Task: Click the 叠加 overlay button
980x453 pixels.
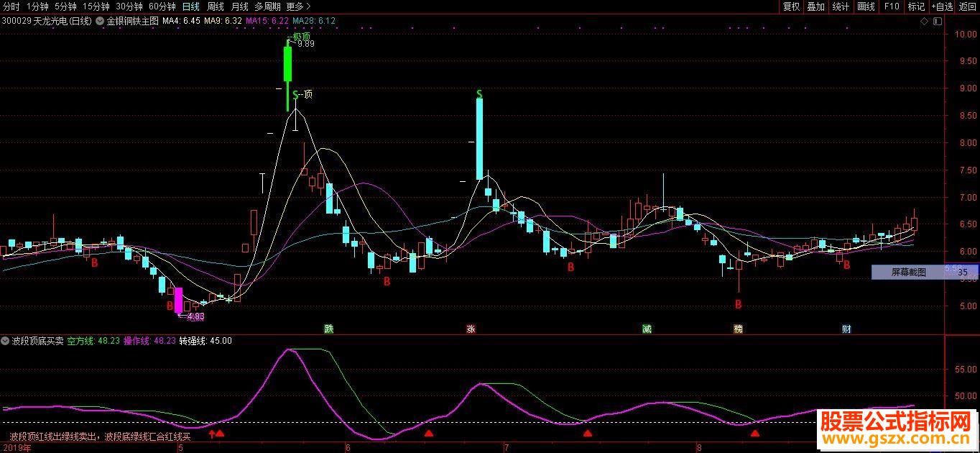Action: click(x=816, y=6)
